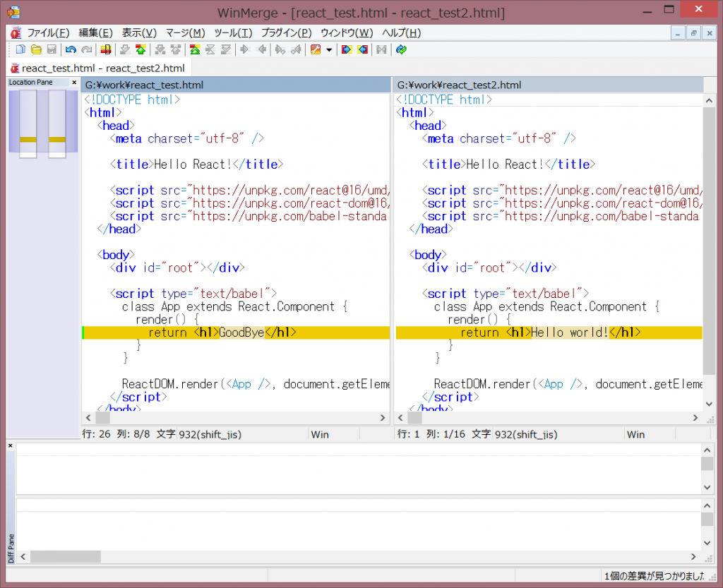Go to previous difference (green up arrow)
Image resolution: width=723 pixels, height=588 pixels.
[x=141, y=49]
